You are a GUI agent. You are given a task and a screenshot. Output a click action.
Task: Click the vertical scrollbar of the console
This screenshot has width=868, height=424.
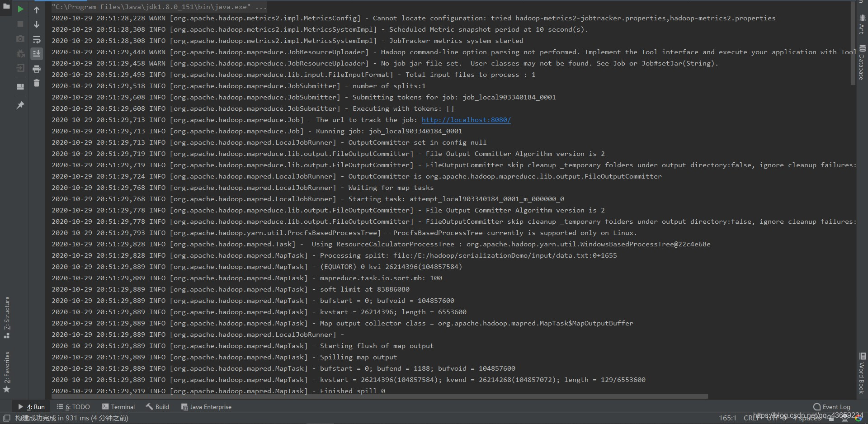[853, 43]
